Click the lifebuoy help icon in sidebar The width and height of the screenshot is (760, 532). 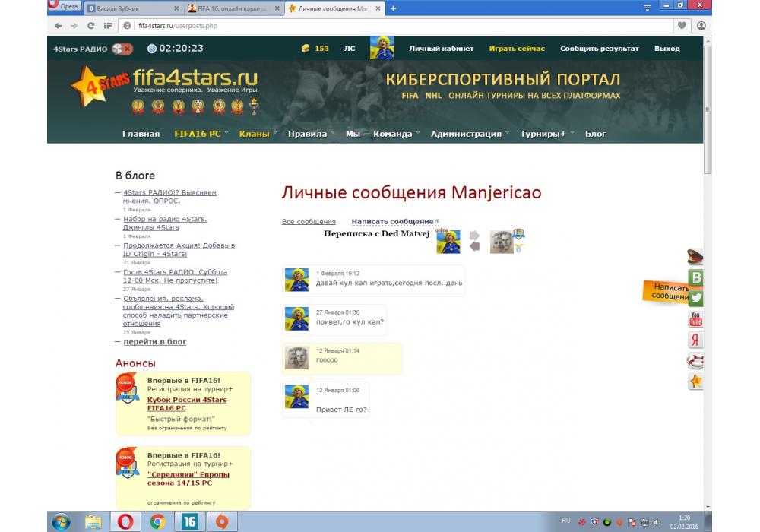695,361
